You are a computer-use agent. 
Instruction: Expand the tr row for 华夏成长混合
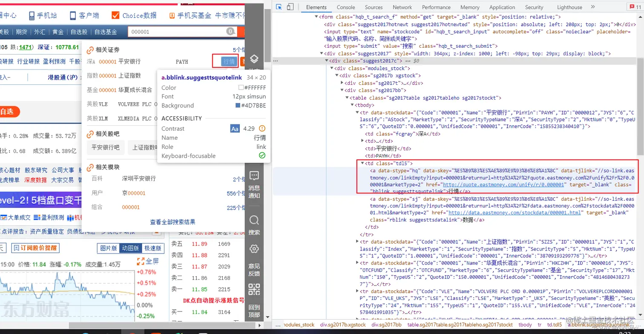click(357, 263)
